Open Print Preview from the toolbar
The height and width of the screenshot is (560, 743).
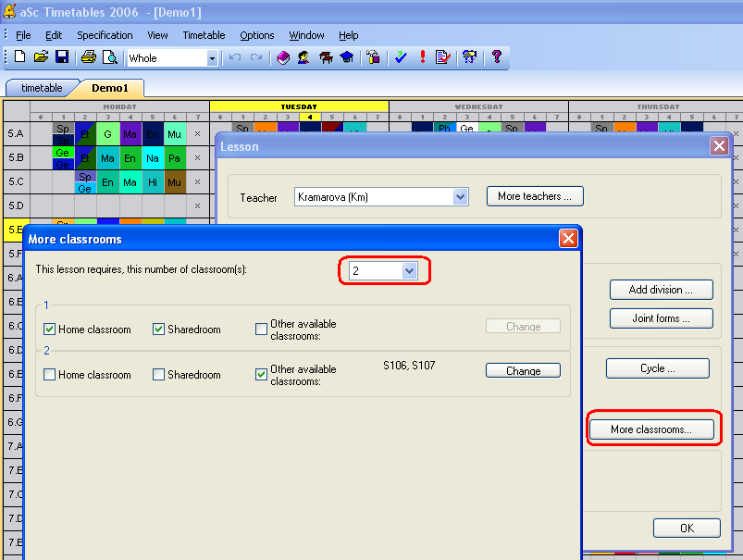click(x=109, y=57)
